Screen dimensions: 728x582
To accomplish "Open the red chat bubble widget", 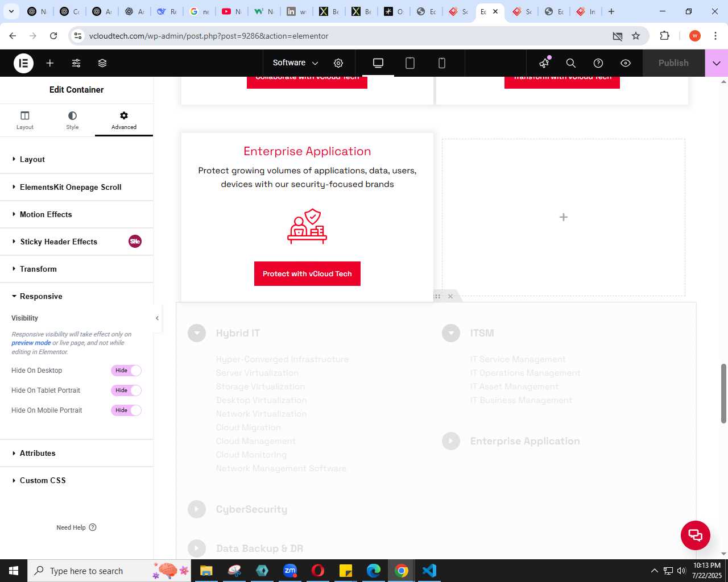I will tap(696, 535).
